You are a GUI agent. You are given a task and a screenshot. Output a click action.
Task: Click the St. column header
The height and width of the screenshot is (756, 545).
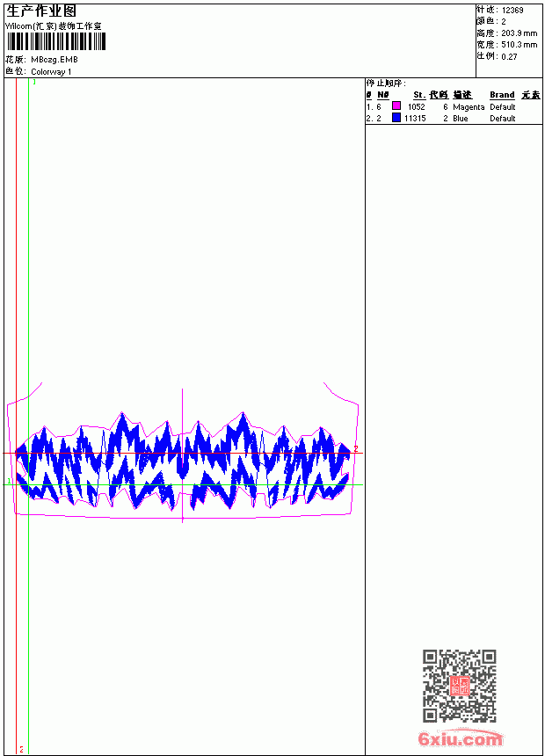tap(419, 95)
